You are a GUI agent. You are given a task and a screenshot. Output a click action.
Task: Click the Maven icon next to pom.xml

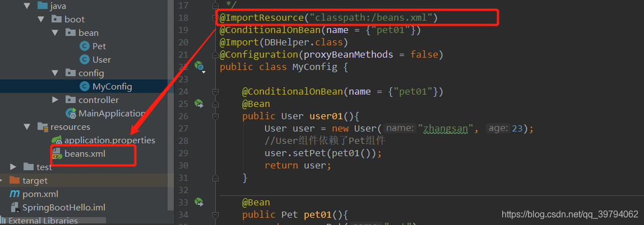pyautogui.click(x=15, y=194)
